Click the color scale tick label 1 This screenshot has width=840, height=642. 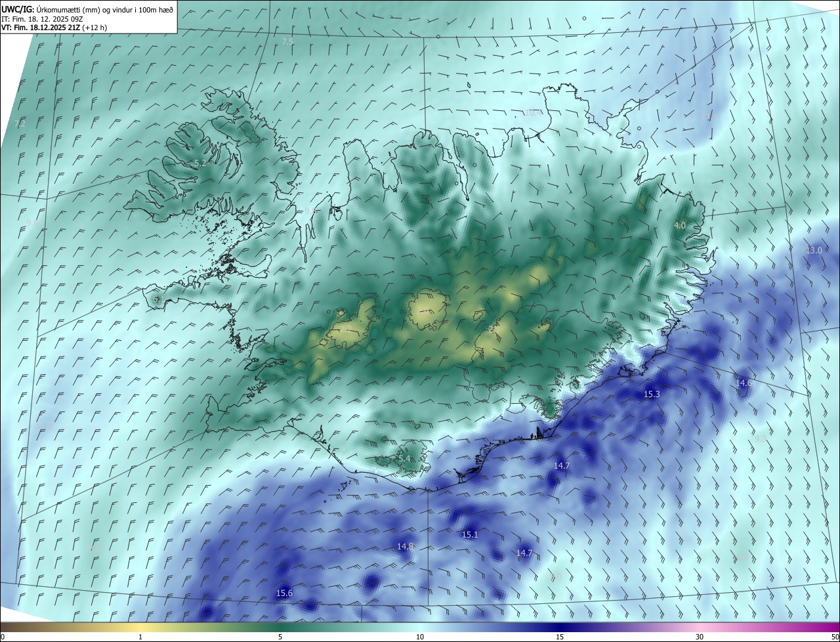click(x=140, y=637)
